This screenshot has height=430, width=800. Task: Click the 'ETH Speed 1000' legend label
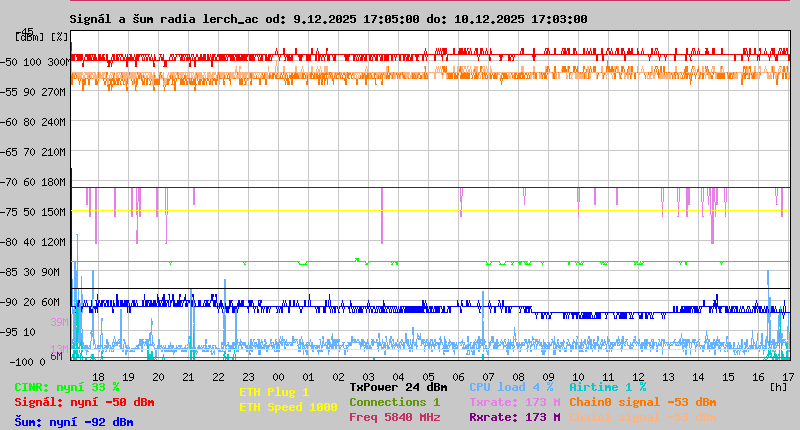(288, 407)
